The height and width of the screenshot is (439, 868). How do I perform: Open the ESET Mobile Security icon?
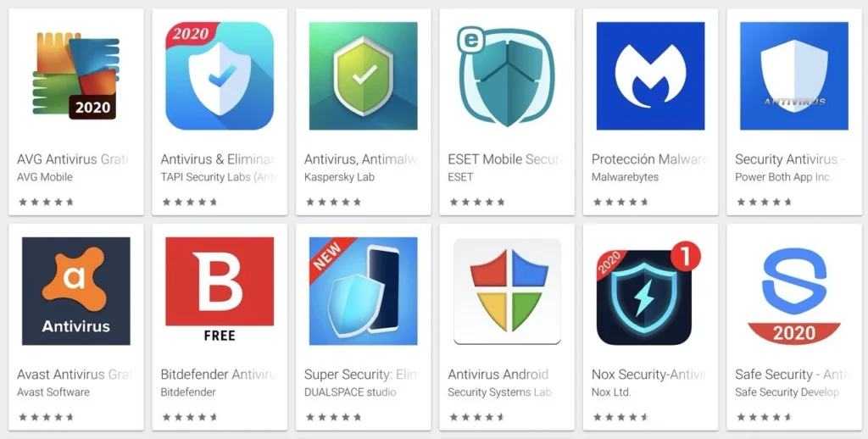pos(506,75)
